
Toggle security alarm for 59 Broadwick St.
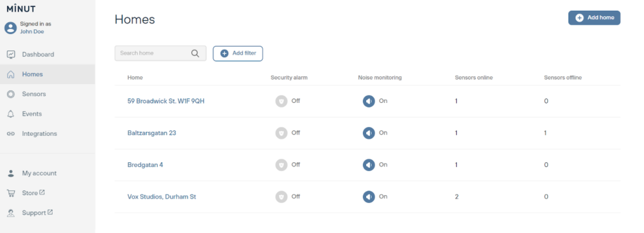click(x=282, y=101)
